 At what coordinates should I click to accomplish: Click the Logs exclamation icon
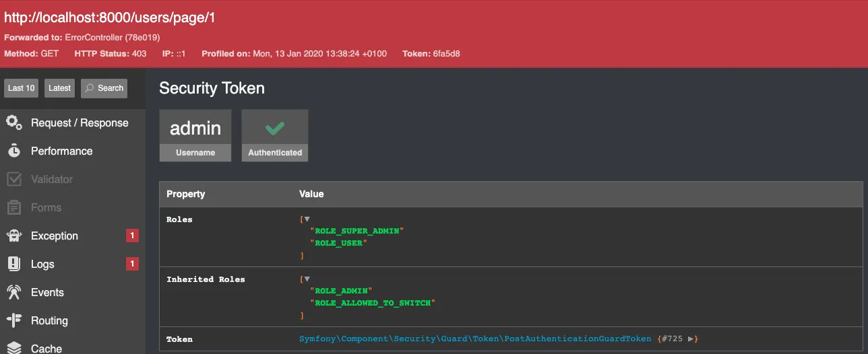pos(14,264)
